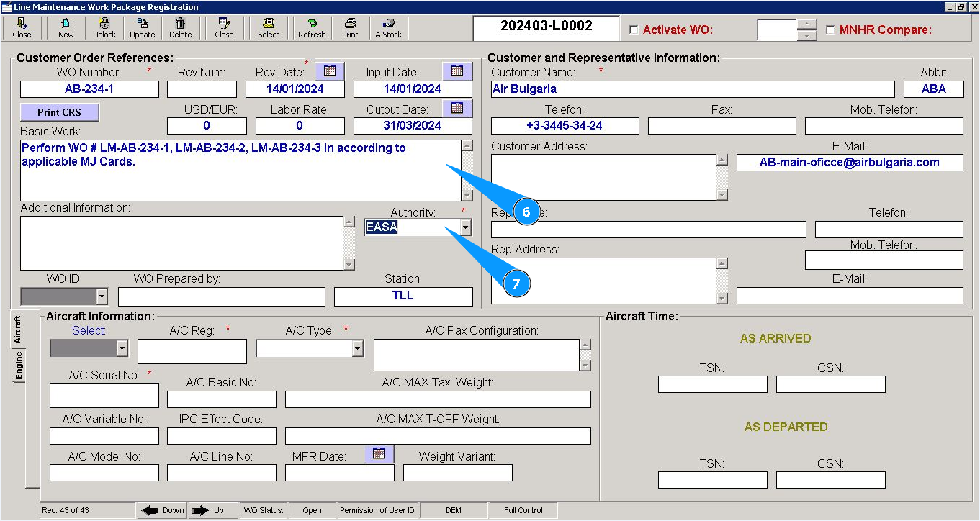The height and width of the screenshot is (521, 980).
Task: Expand the Authority dropdown
Action: click(x=465, y=227)
